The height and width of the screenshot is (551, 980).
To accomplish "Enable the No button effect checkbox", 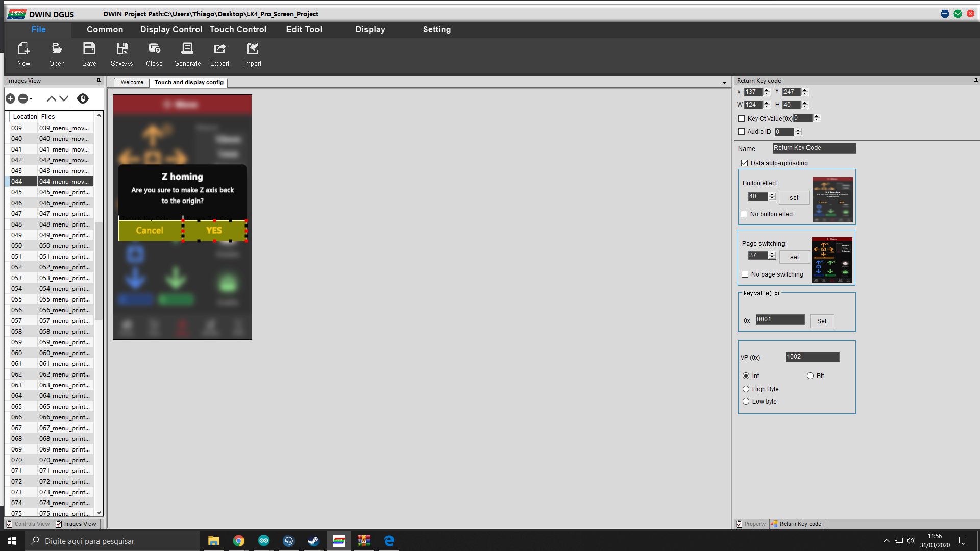I will 744,214.
